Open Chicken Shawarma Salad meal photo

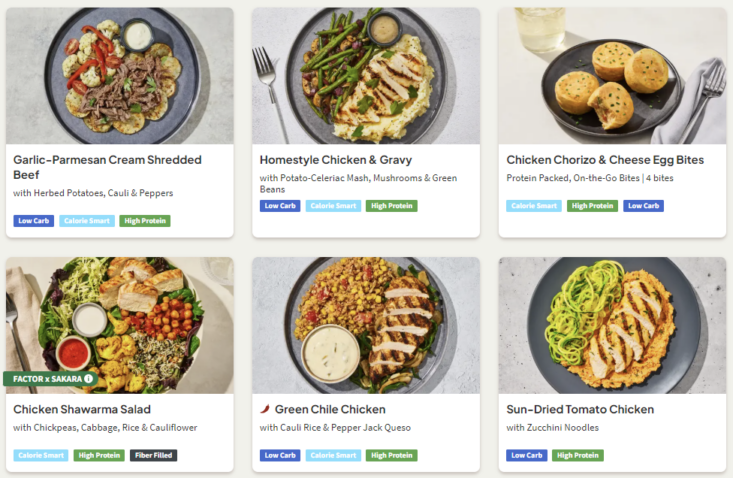[x=119, y=324]
